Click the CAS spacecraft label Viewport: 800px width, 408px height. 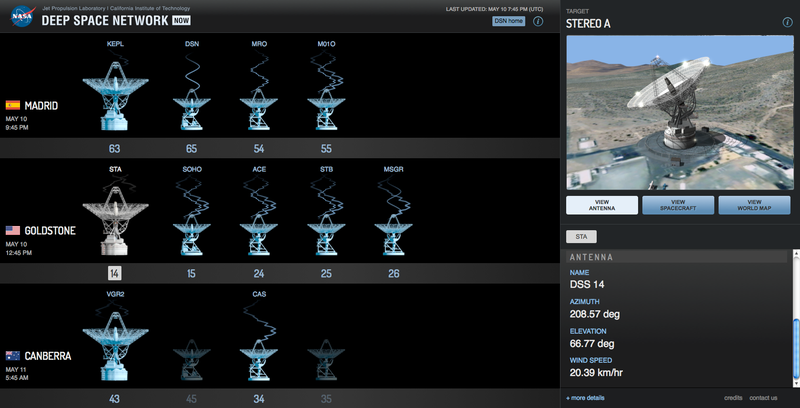[x=259, y=294]
